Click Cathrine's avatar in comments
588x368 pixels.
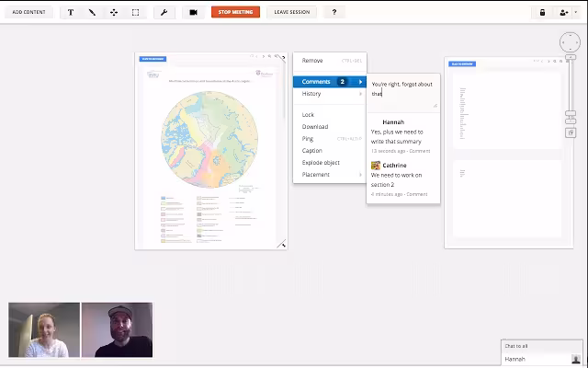click(x=376, y=166)
